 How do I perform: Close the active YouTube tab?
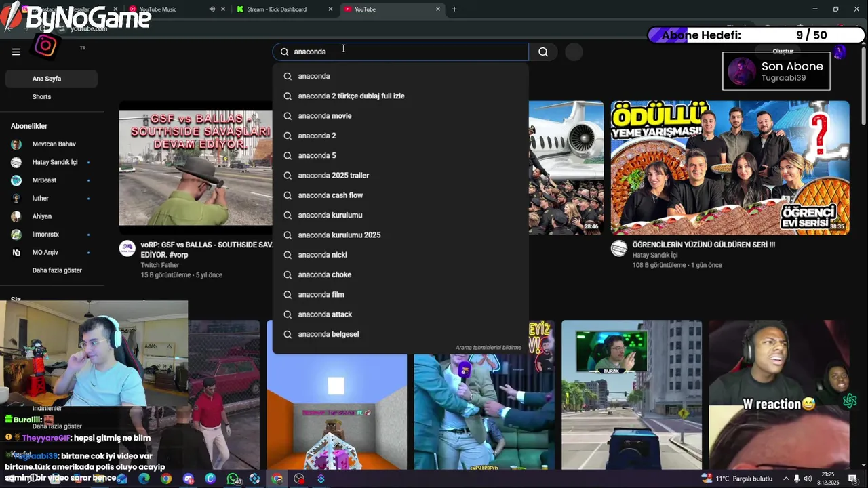tap(438, 9)
